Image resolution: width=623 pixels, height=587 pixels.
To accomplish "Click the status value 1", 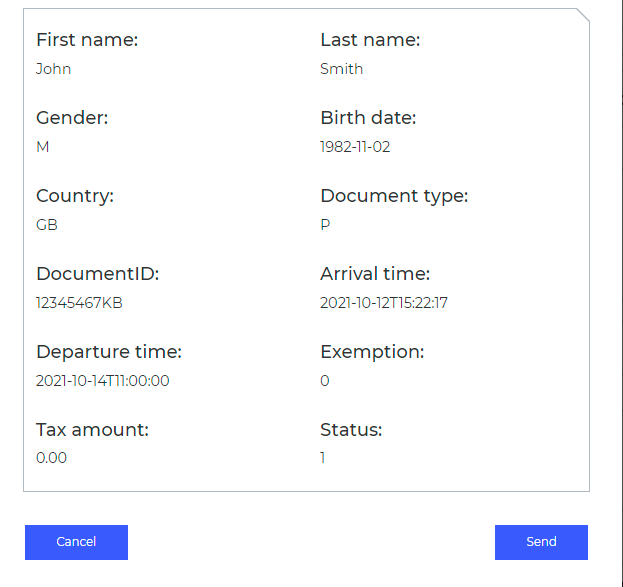I will click(323, 458).
